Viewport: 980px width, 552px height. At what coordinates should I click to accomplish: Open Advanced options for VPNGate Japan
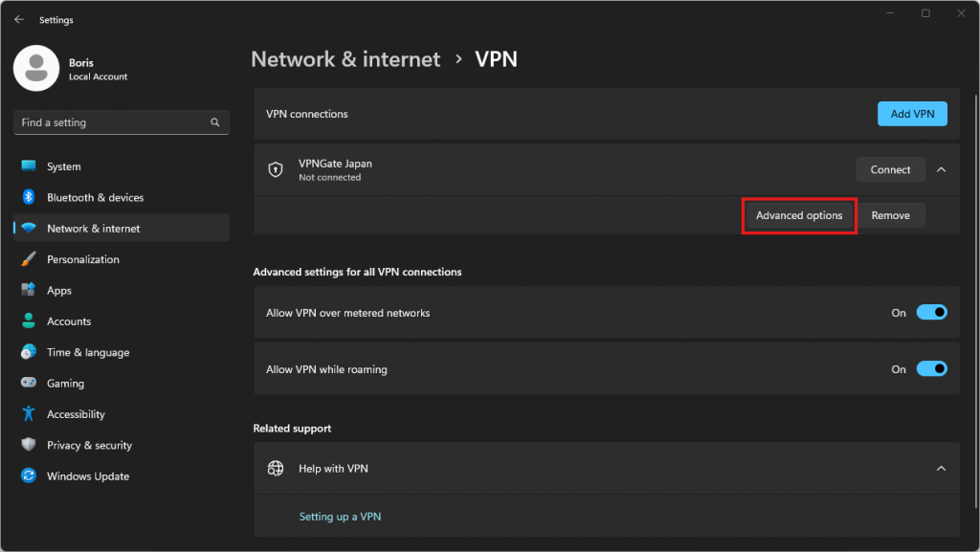(x=799, y=215)
